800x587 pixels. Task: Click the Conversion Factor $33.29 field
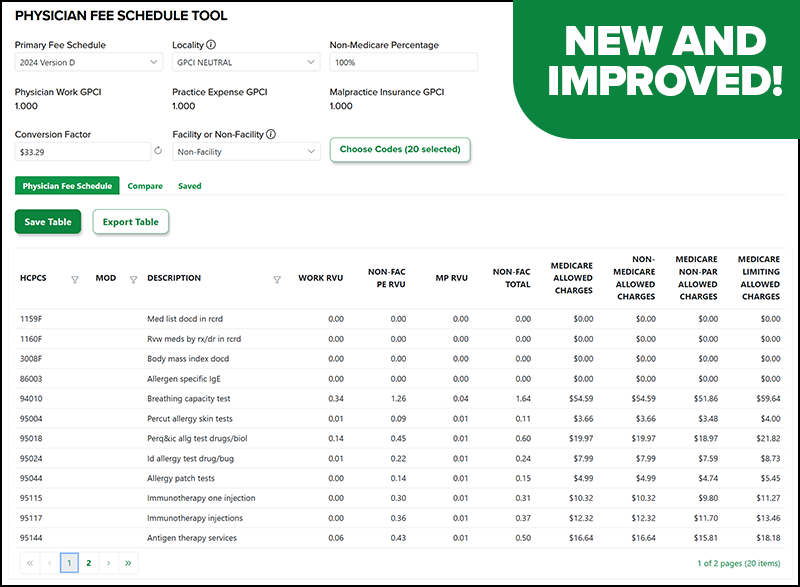[83, 151]
